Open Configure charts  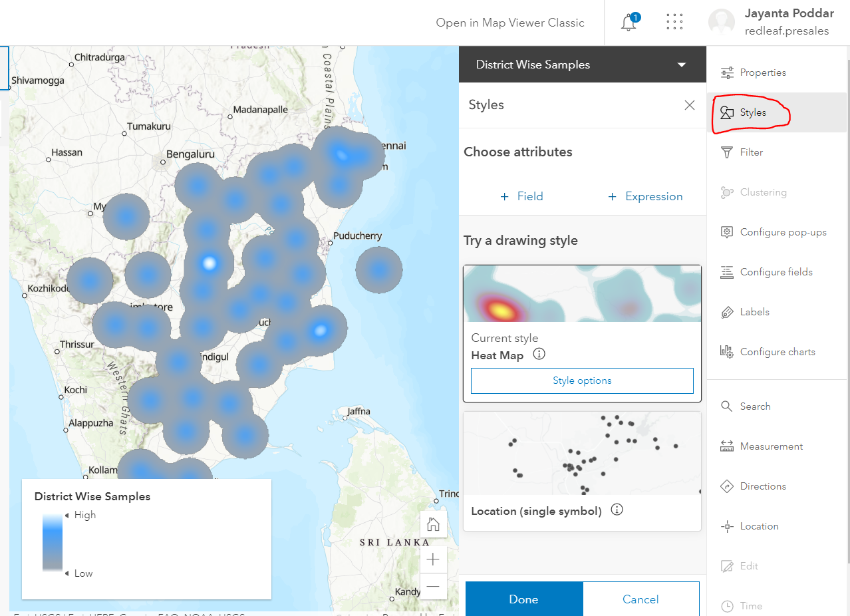776,352
